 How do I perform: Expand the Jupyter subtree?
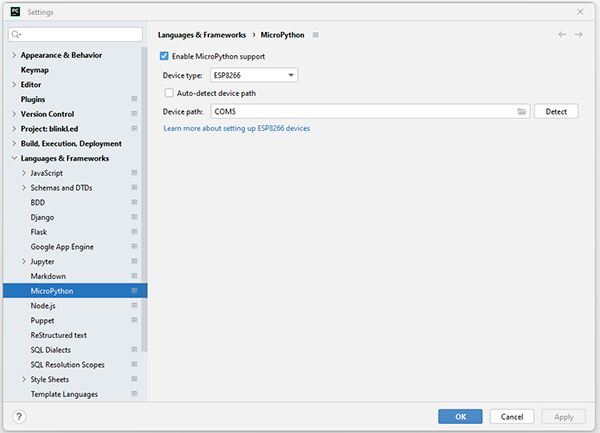tap(24, 261)
